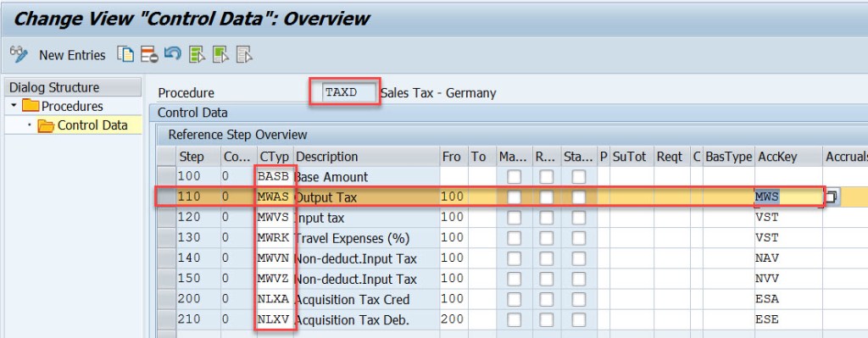Click account key cell NAV
Image resolution: width=868 pixels, height=338 pixels.
click(789, 258)
